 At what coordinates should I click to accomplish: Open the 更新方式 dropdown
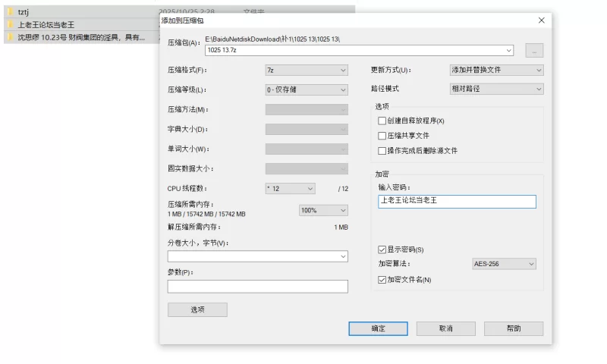click(x=496, y=70)
